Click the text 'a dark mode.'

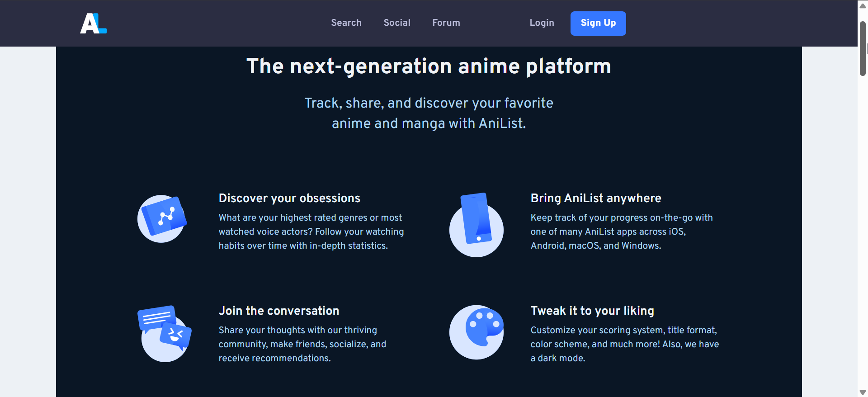(558, 358)
